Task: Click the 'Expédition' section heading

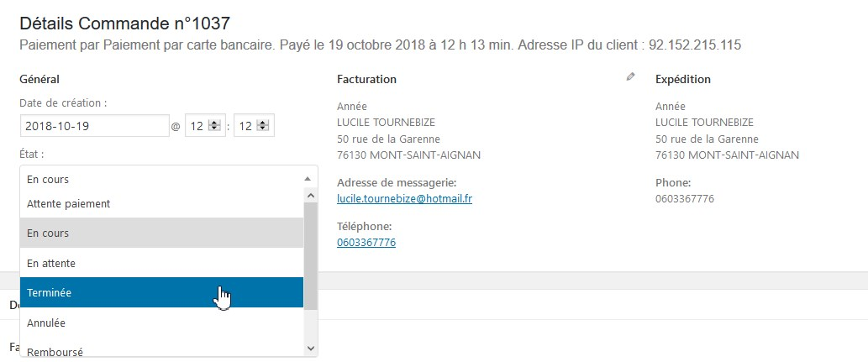Action: click(x=683, y=79)
